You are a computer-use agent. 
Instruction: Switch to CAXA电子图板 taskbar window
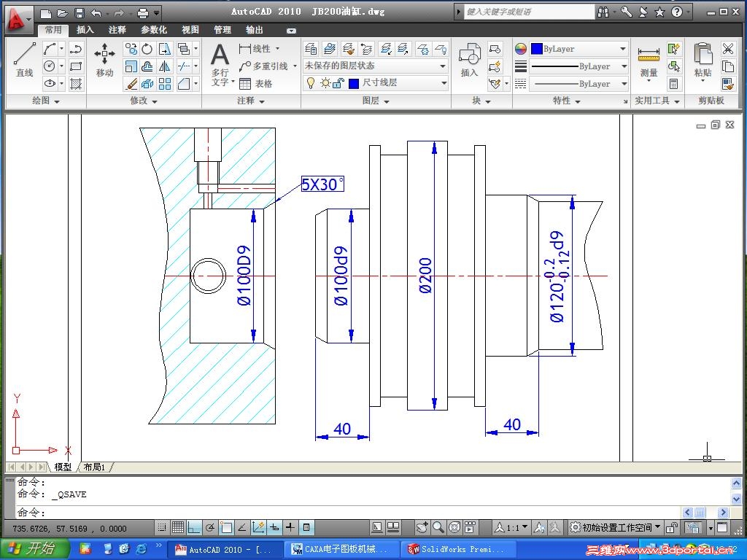click(340, 550)
